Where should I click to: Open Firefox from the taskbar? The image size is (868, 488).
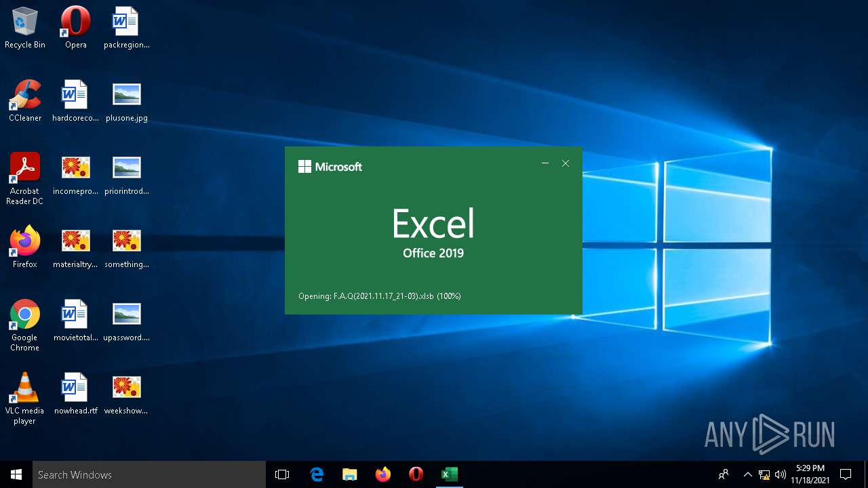tap(383, 474)
